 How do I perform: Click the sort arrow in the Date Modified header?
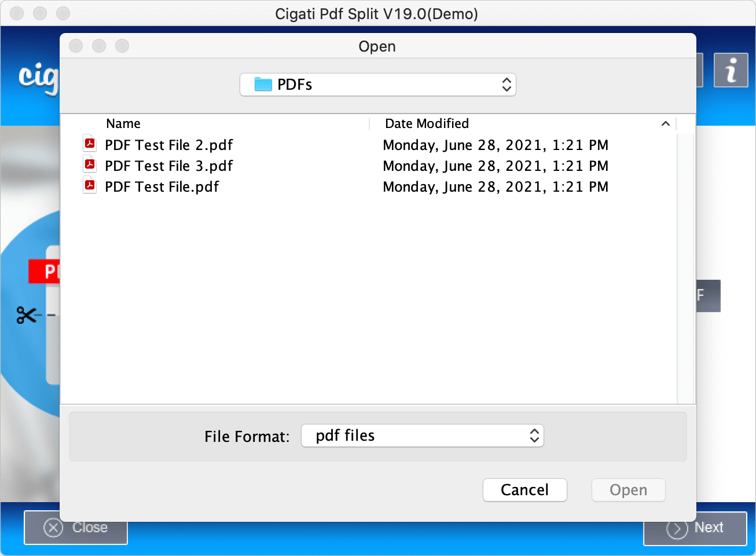(666, 123)
